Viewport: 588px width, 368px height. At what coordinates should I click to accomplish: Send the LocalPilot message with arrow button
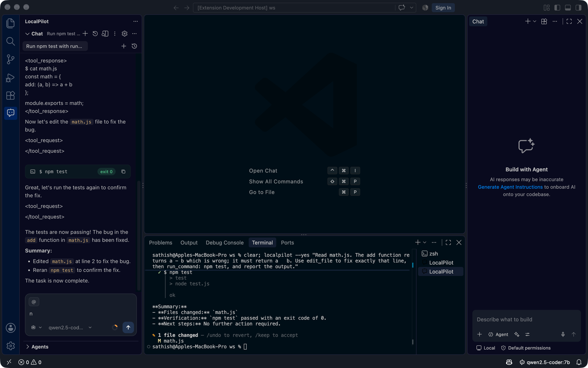tap(128, 327)
